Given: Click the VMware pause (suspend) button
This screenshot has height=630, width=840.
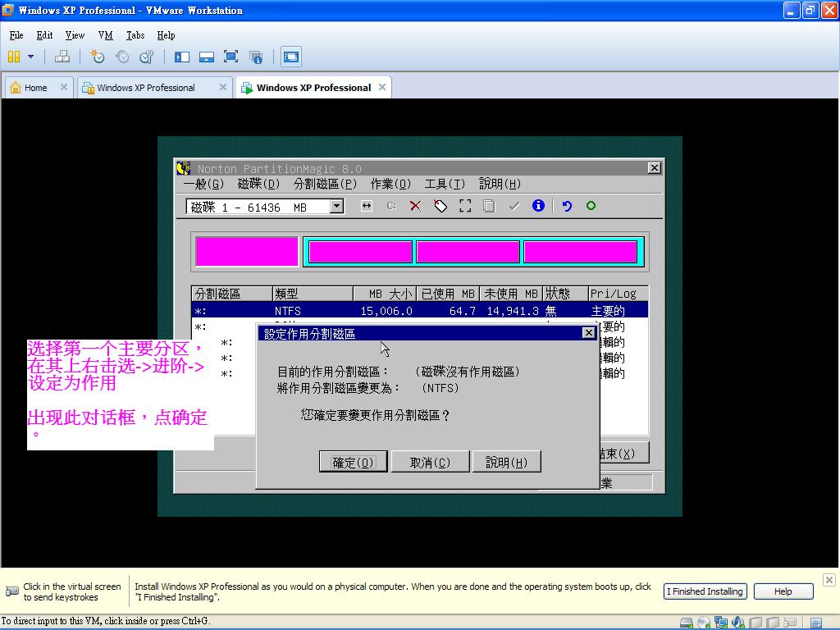Looking at the screenshot, I should click(14, 57).
